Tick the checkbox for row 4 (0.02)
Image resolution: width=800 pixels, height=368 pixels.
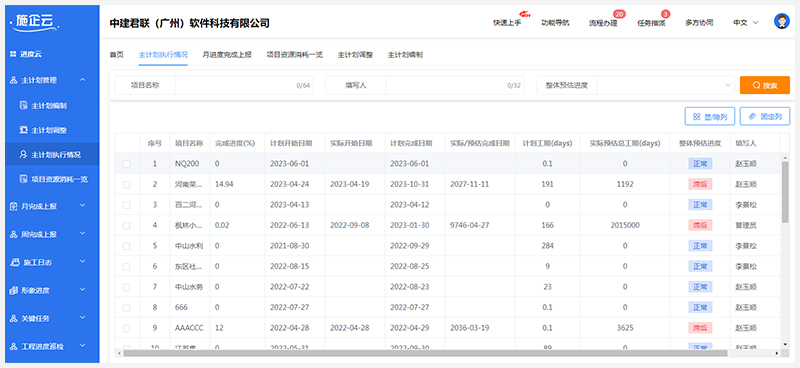click(127, 226)
